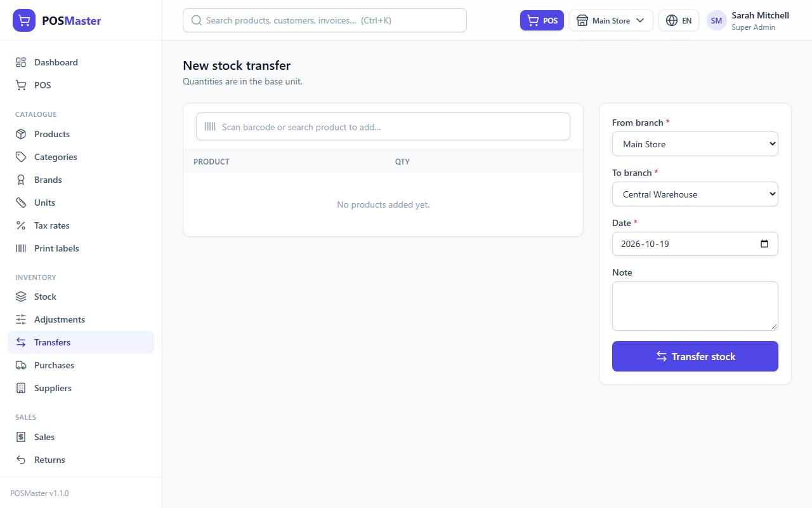
Task: Click the Print labels barcode icon
Action: tap(21, 248)
